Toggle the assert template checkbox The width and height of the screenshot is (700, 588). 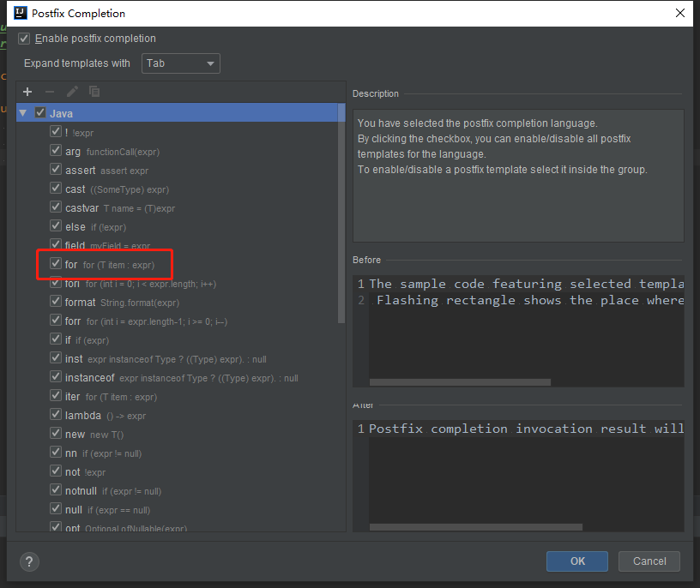click(56, 170)
